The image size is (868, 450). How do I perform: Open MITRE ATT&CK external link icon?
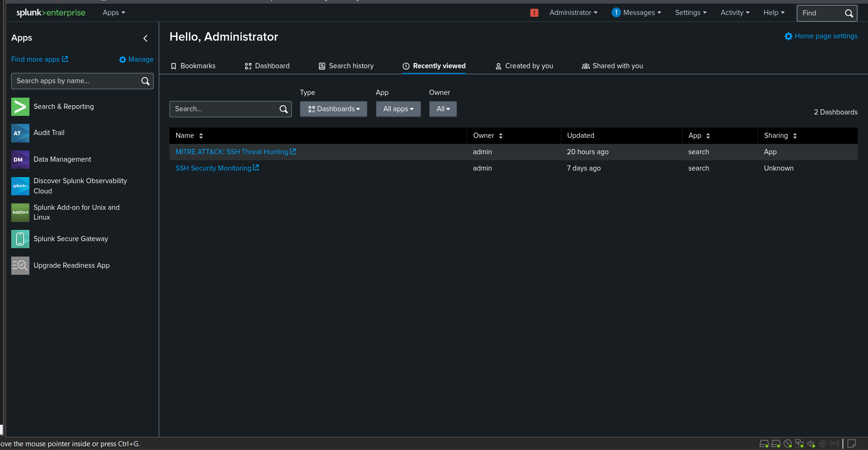tap(293, 151)
